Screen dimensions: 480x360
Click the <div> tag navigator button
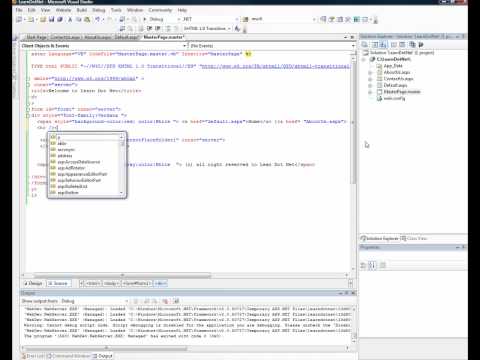(160, 283)
